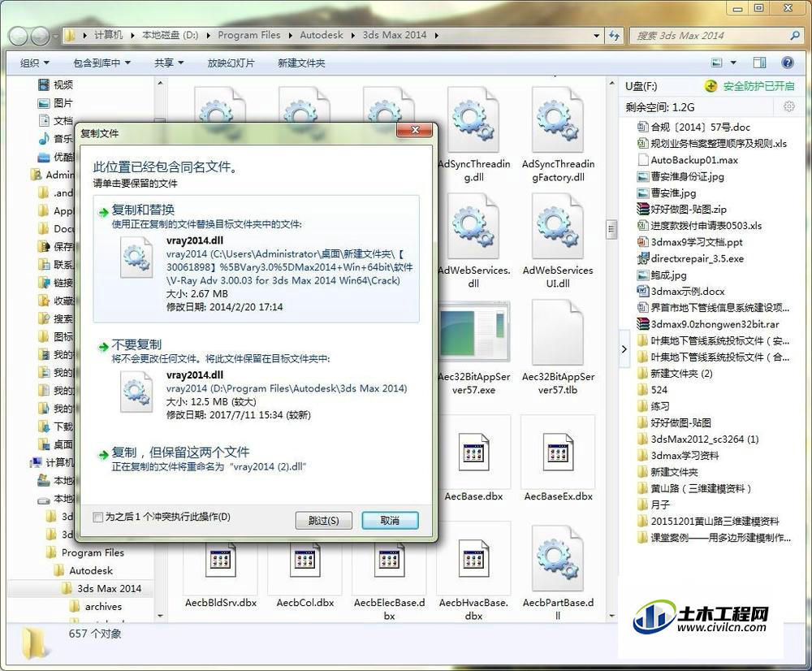The height and width of the screenshot is (671, 812).
Task: Click the Autodesk breadcrumb segment
Action: pos(322,35)
